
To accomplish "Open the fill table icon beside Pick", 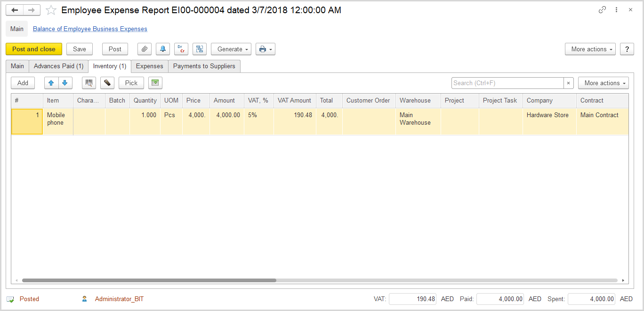I will click(x=155, y=83).
